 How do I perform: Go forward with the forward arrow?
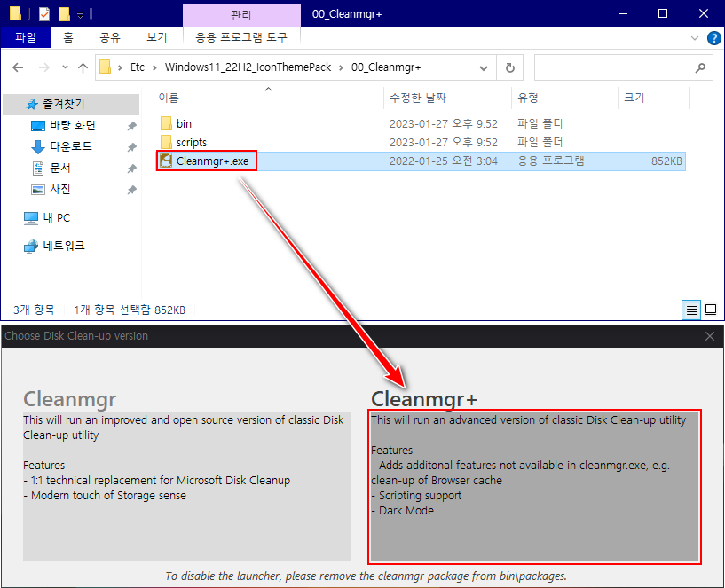[x=43, y=67]
